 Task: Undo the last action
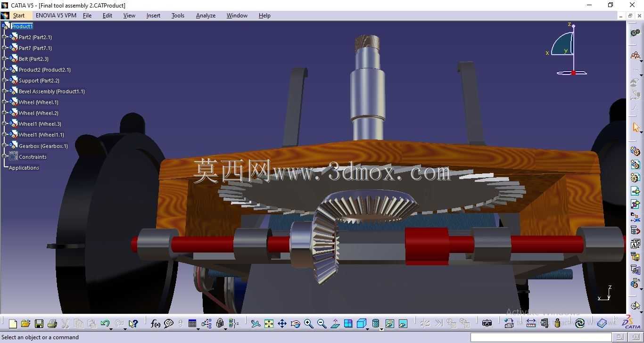click(105, 323)
